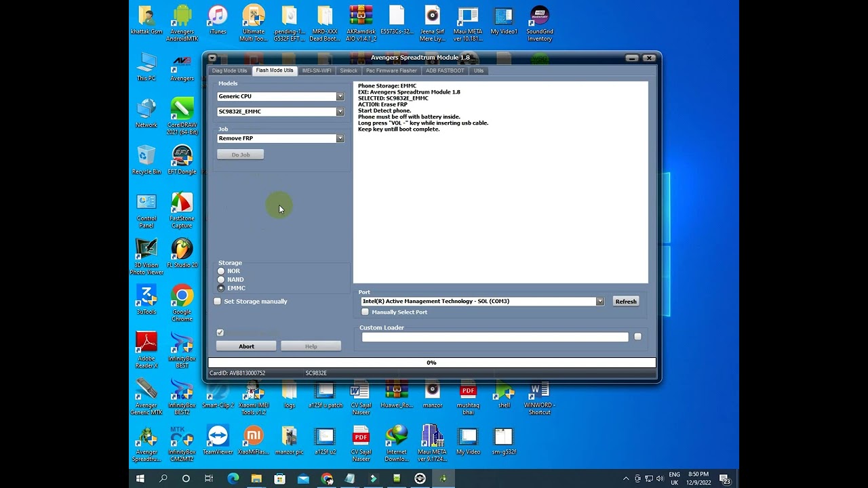Open Internet Download Manager desktop icon

click(x=397, y=444)
